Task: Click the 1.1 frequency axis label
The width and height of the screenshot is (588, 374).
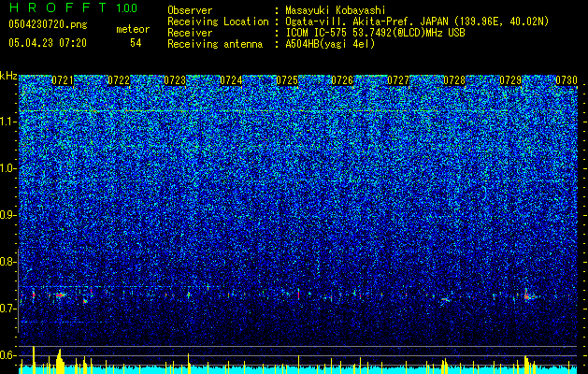Action: pyautogui.click(x=7, y=122)
